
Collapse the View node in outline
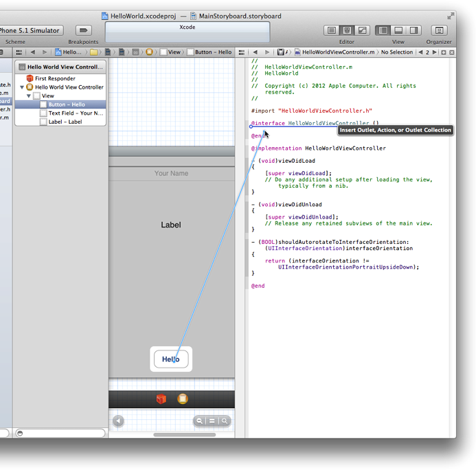[30, 96]
